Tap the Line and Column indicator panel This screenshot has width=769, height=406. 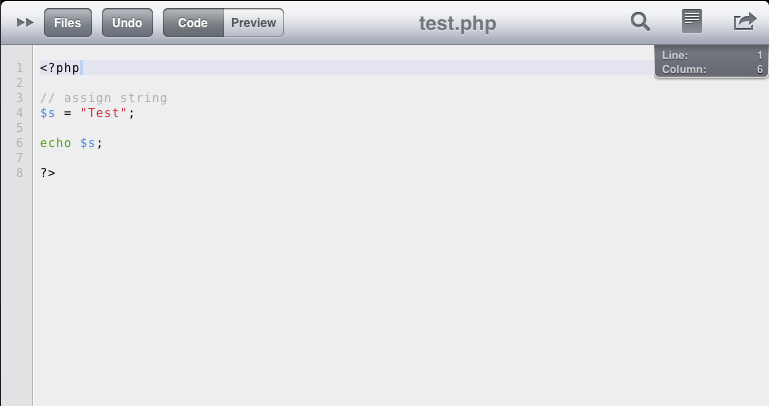[711, 62]
